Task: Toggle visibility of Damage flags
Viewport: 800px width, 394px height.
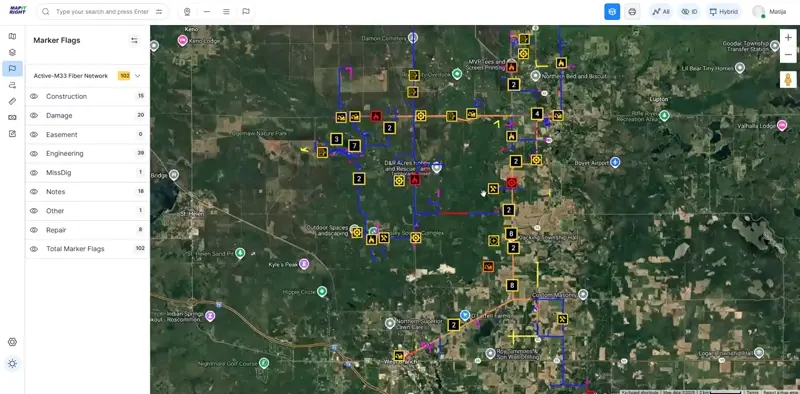Action: [x=34, y=115]
